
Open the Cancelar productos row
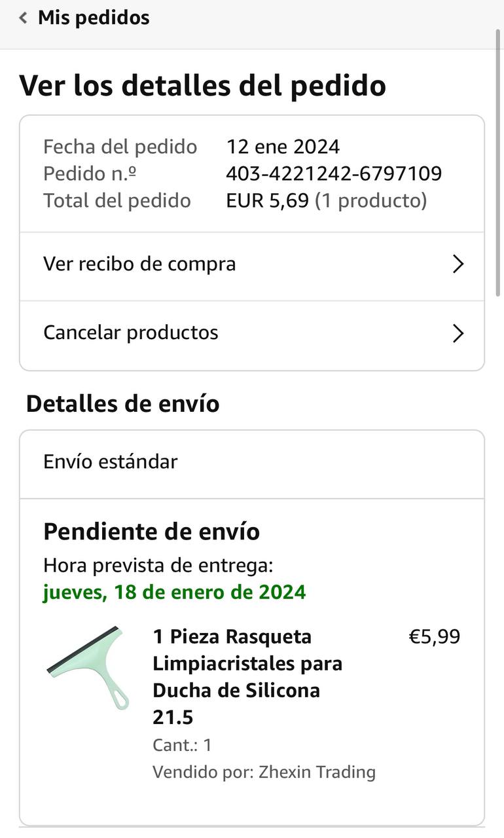coord(252,334)
